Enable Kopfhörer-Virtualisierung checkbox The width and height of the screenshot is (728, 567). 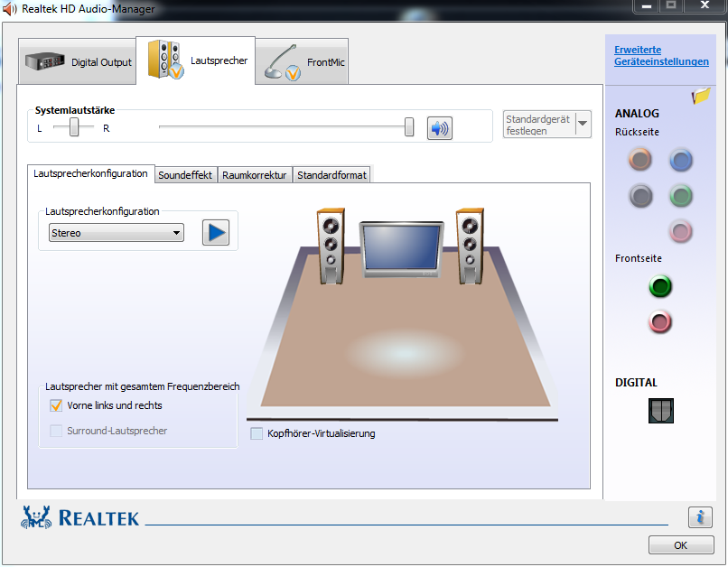tap(257, 433)
